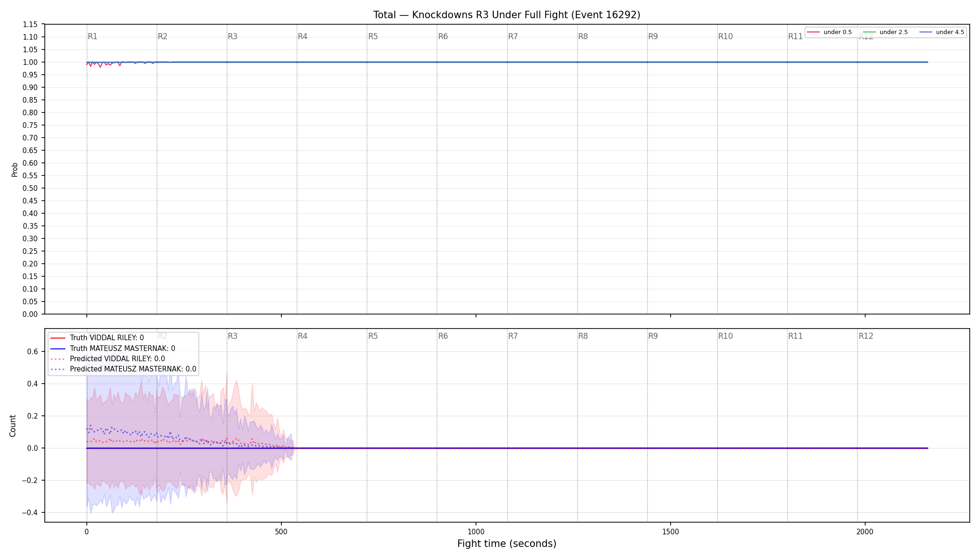Viewport: 980px width, 560px height.
Task: Click the R6 round marker in top plot
Action: (x=443, y=36)
